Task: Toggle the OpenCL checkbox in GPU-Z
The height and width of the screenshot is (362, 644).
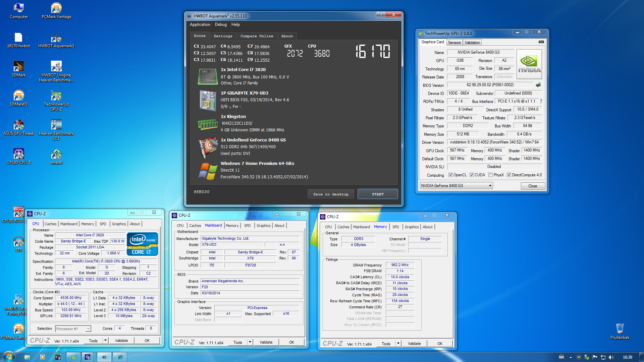Action: click(450, 175)
